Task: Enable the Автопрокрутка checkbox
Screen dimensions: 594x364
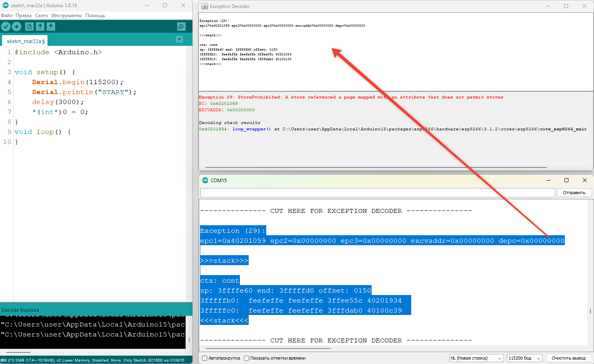Action: 205,358
